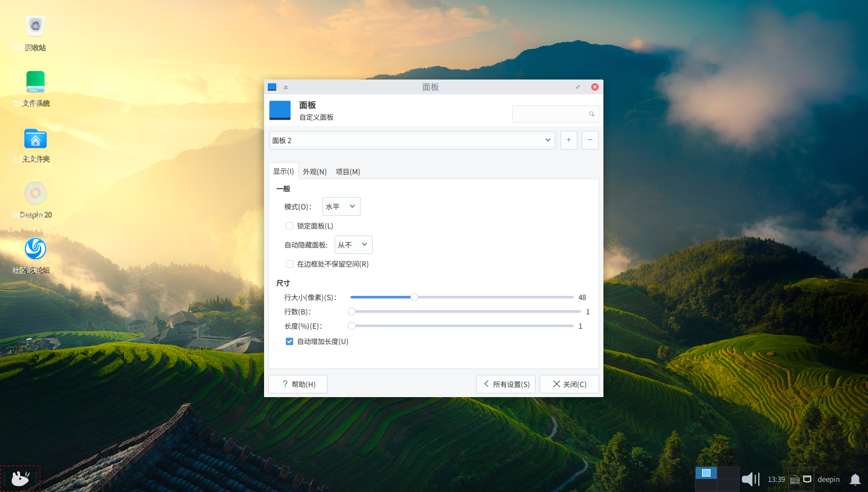Enable the 锁定面板 checkbox
Image resolution: width=868 pixels, height=492 pixels.
[290, 226]
